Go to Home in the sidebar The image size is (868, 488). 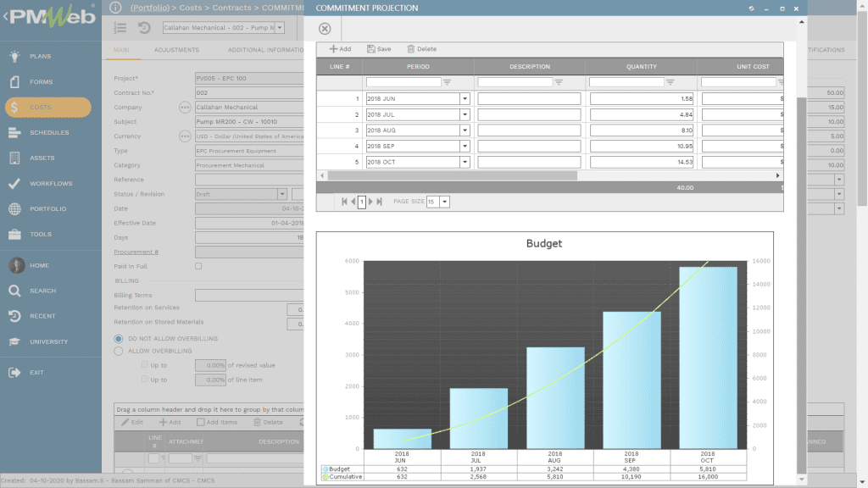point(39,265)
